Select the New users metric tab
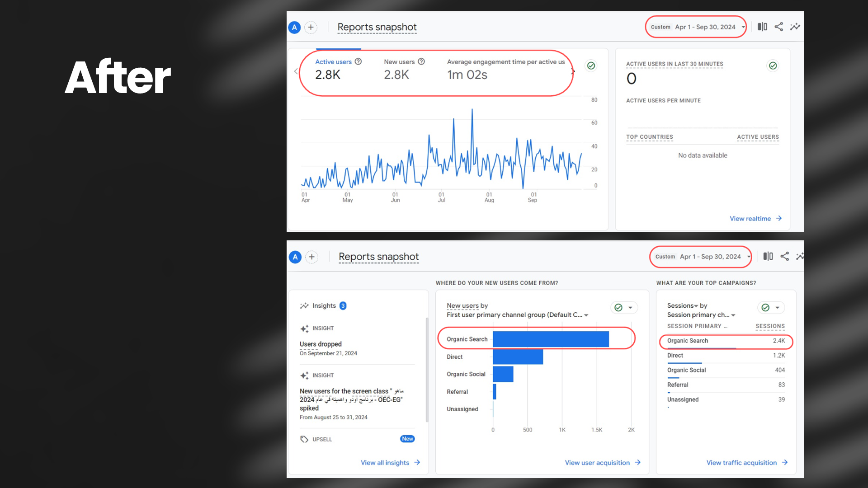 [x=399, y=62]
